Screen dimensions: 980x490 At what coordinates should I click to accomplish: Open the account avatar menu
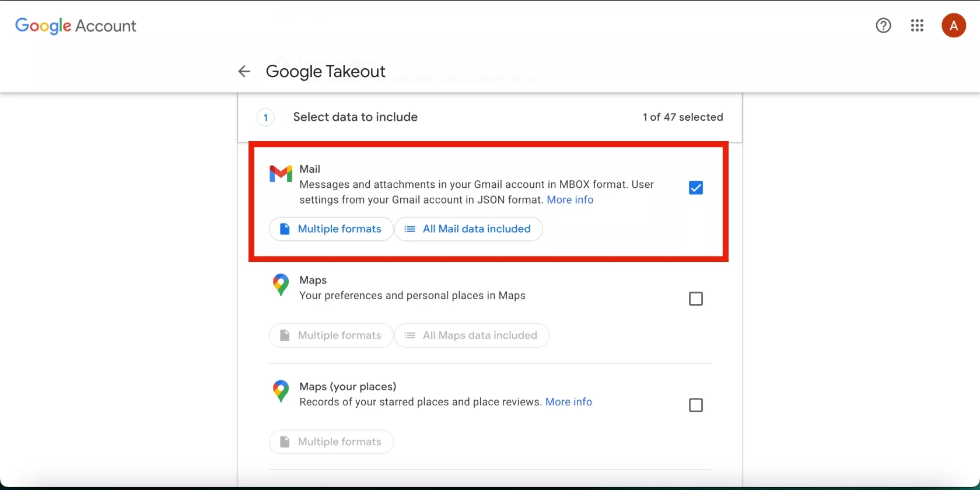(954, 26)
